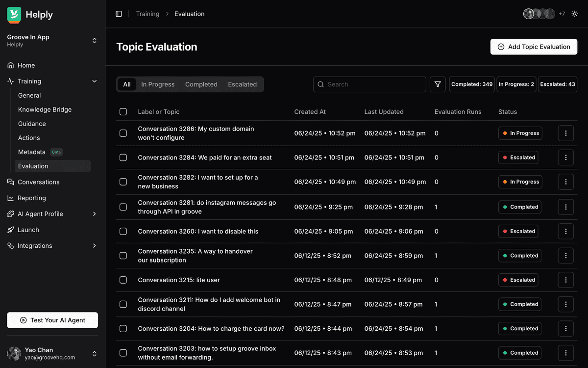Open row menu for Conversation 3260
Viewport: 588px width, 368px height.
click(566, 231)
